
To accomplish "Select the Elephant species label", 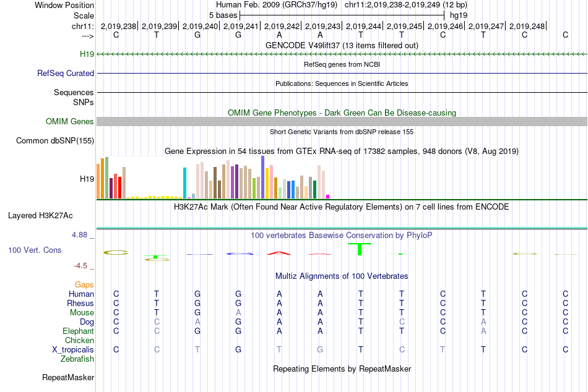I will click(x=78, y=331).
